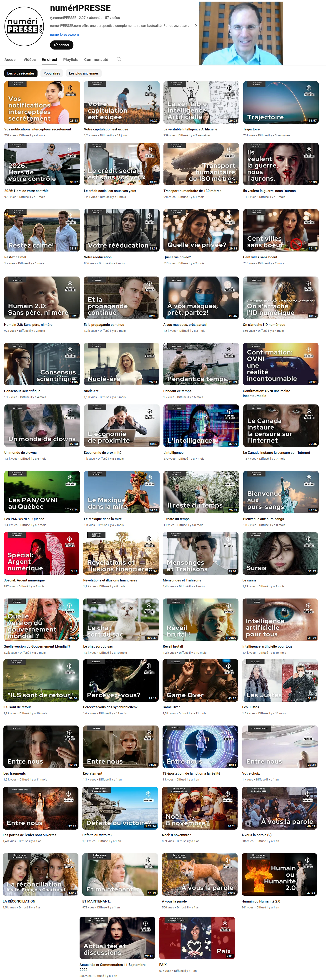This screenshot has width=326, height=980.
Task: Open Mensonges et Trahisons thumbnail
Action: coord(200,554)
